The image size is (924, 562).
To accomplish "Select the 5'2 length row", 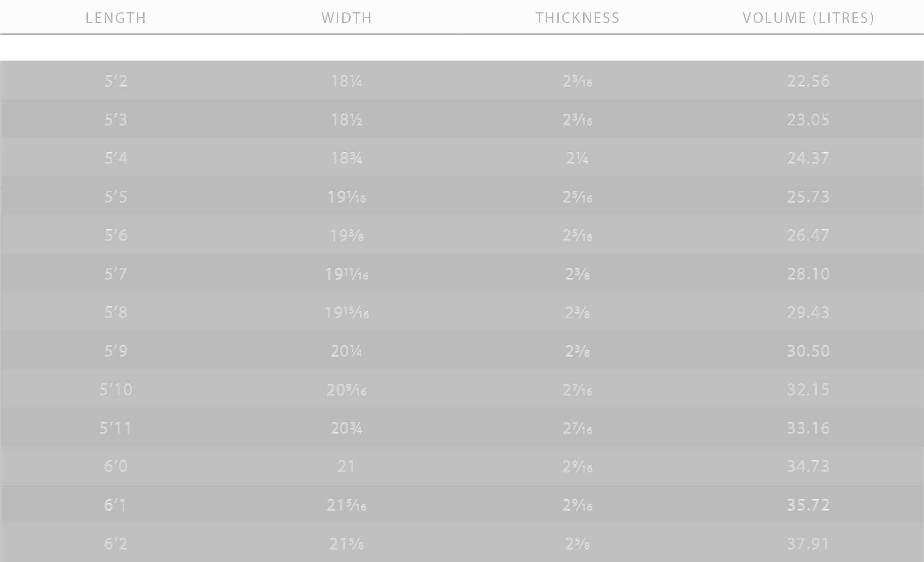I will 462,80.
